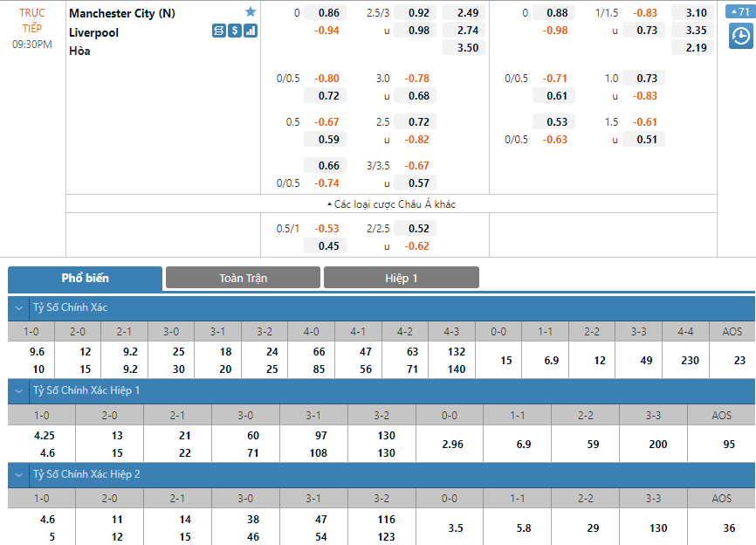Pick the -0.61 first-half over 1.5 odds
This screenshot has height=545, width=756.
coord(643,122)
